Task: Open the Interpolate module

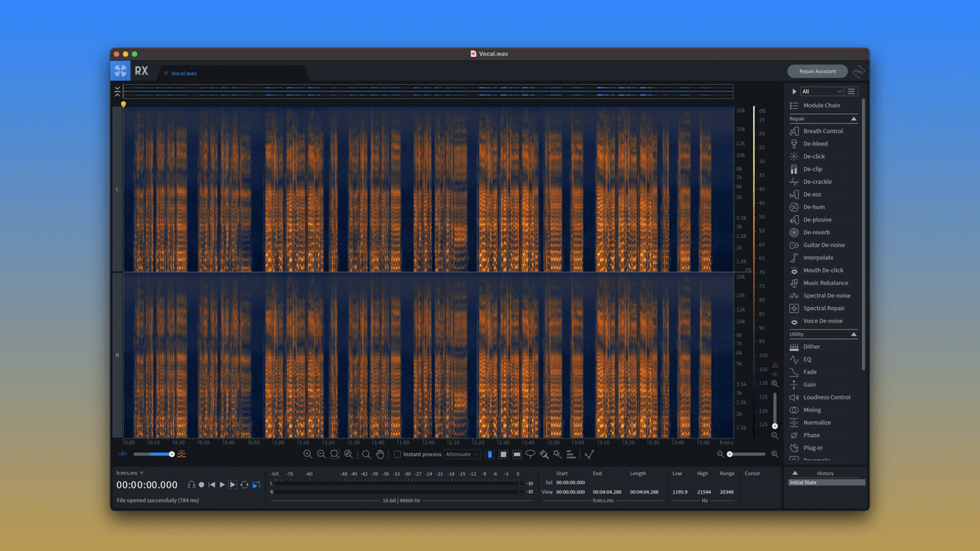Action: [823, 257]
